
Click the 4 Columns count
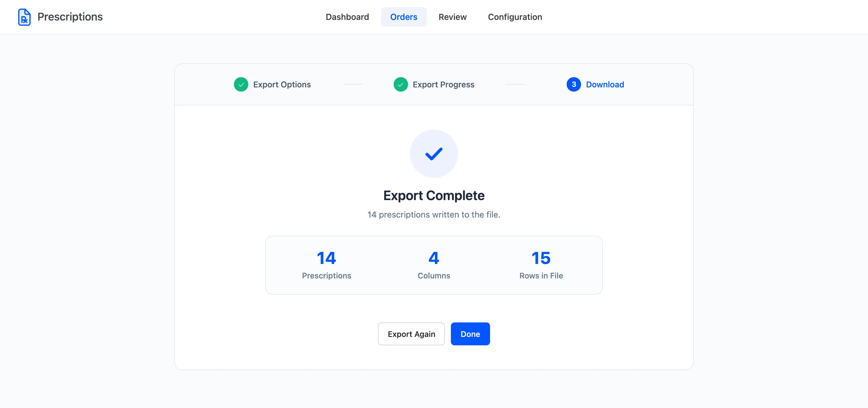pyautogui.click(x=434, y=258)
